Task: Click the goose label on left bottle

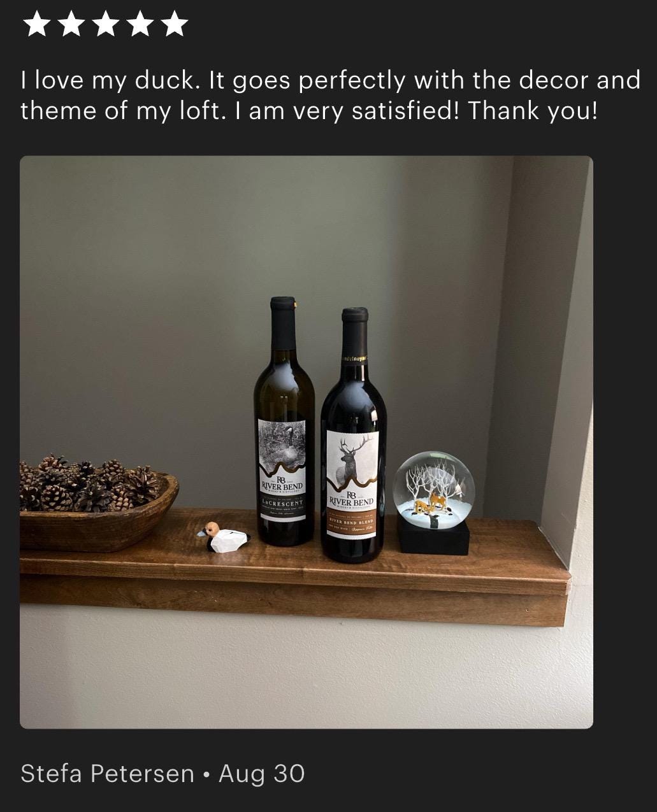Action: coord(282,471)
